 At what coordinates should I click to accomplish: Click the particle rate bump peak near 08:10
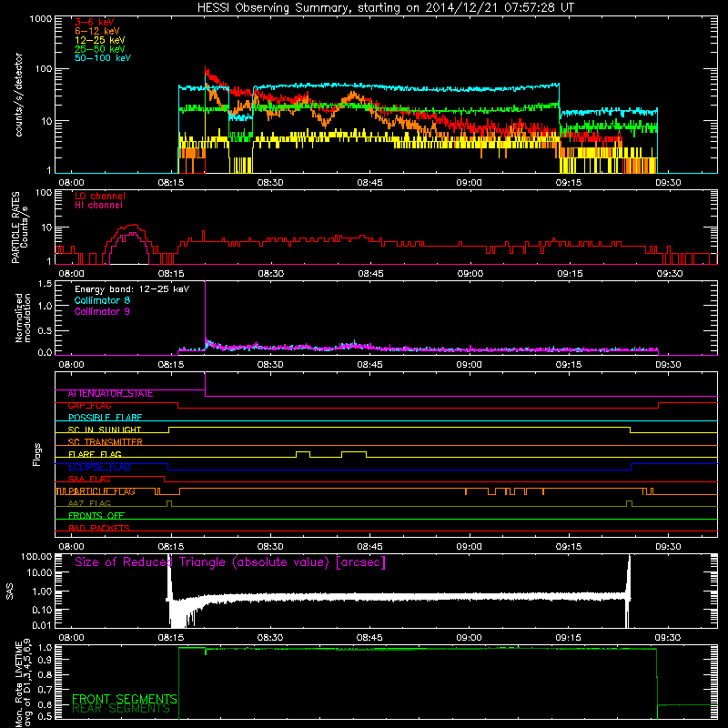[x=133, y=225]
